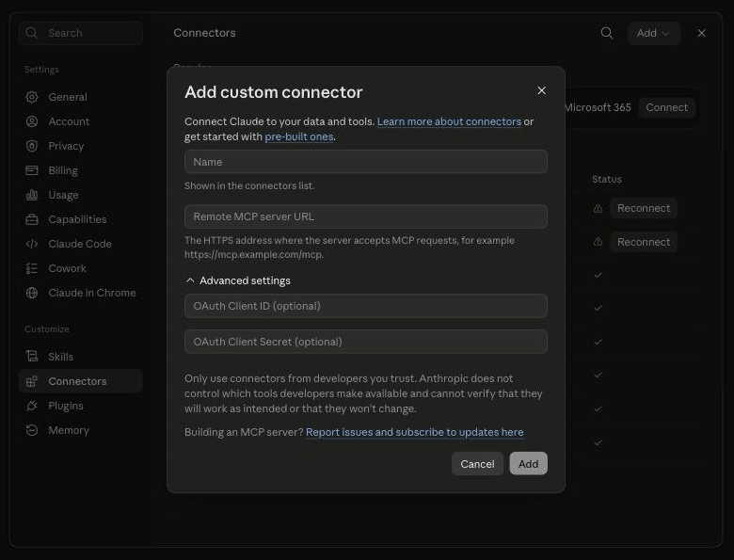Click the Microsoft 365 label
This screenshot has width=734, height=560.
click(x=598, y=107)
